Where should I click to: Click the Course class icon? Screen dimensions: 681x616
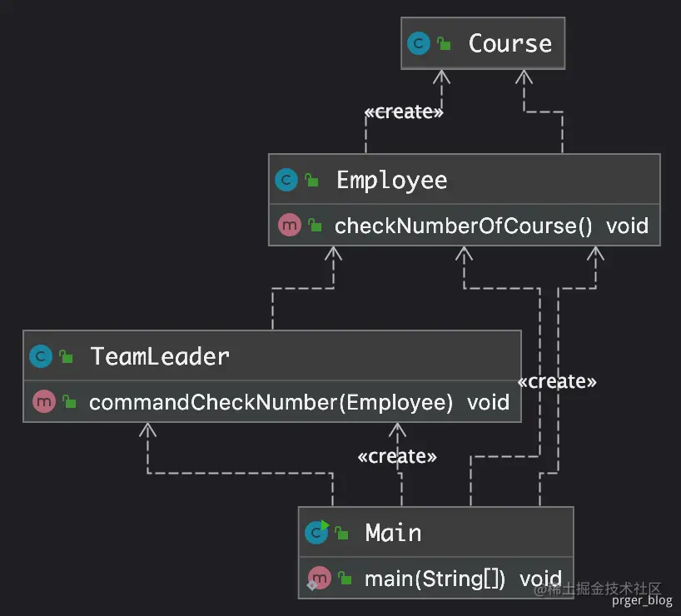click(419, 43)
